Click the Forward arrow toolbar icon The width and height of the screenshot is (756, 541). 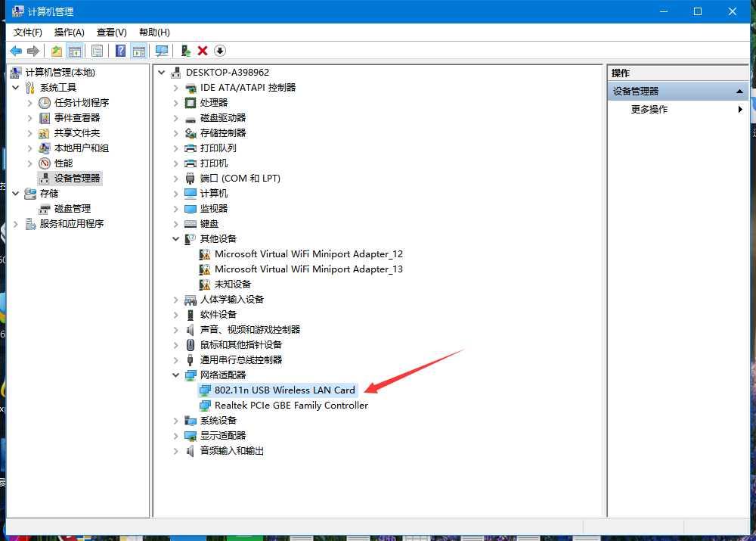point(33,51)
